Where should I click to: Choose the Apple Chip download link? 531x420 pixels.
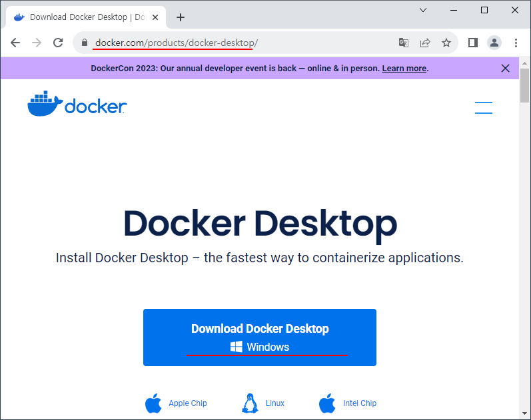tap(188, 403)
